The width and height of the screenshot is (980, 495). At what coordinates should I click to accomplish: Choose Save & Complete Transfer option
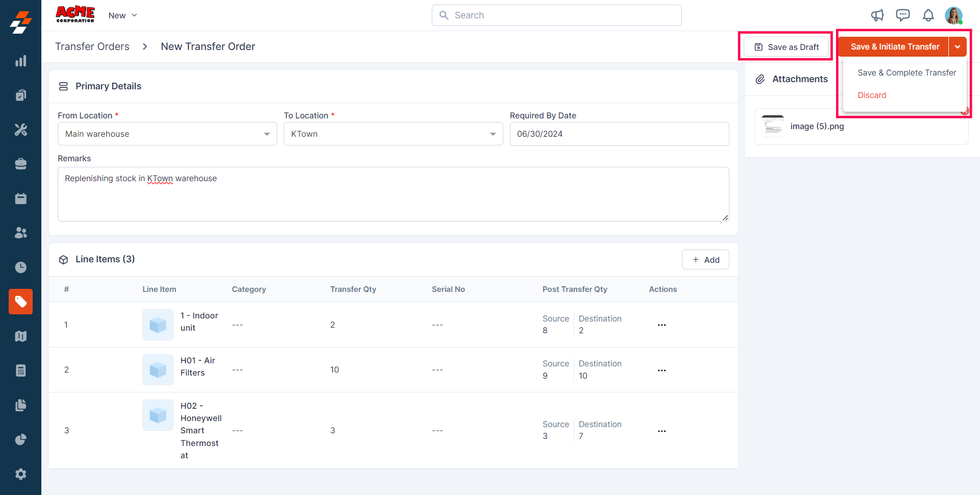pyautogui.click(x=906, y=72)
